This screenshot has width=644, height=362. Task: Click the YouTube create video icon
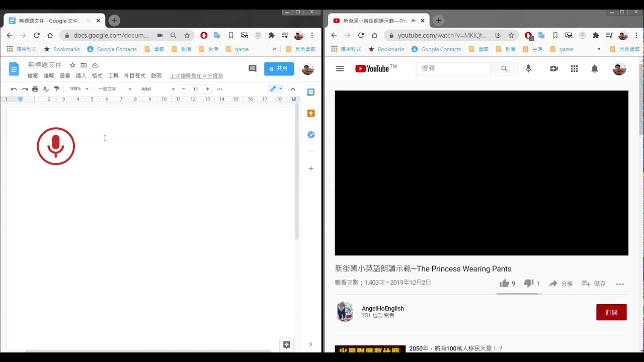point(554,69)
